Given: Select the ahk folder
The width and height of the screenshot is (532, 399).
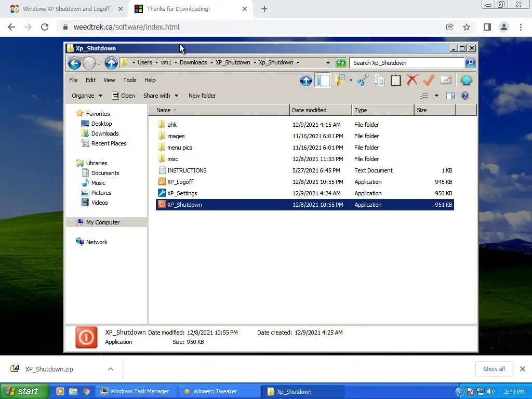Looking at the screenshot, I should click(x=171, y=125).
